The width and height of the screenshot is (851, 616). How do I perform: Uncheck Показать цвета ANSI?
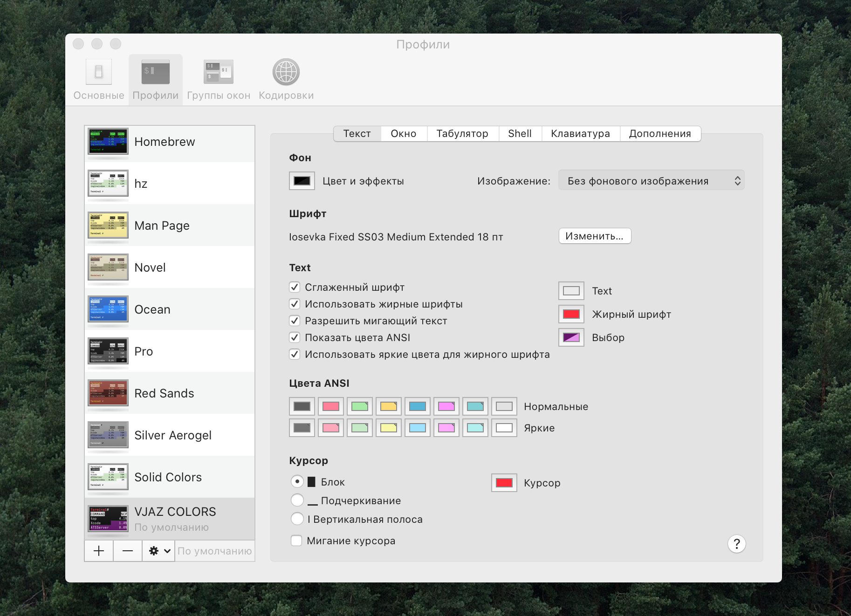(295, 337)
